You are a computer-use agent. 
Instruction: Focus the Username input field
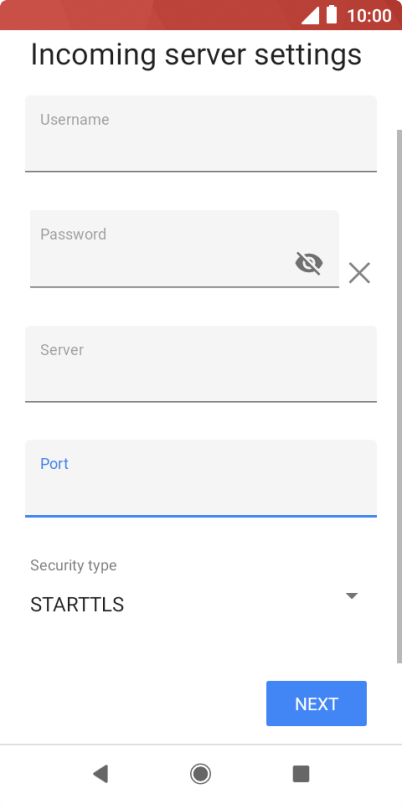point(201,133)
